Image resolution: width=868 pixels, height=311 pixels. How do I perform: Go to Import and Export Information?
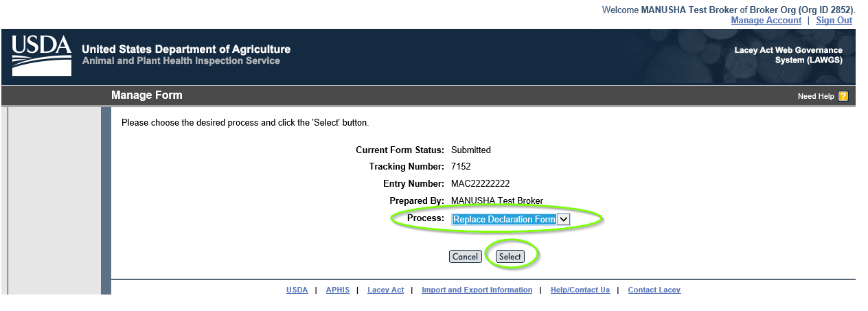click(x=477, y=290)
